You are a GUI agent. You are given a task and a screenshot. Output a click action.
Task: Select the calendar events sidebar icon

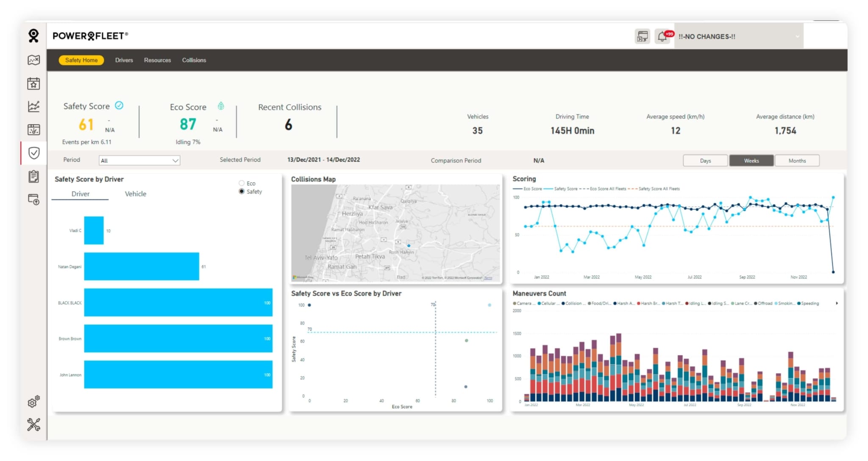click(34, 84)
